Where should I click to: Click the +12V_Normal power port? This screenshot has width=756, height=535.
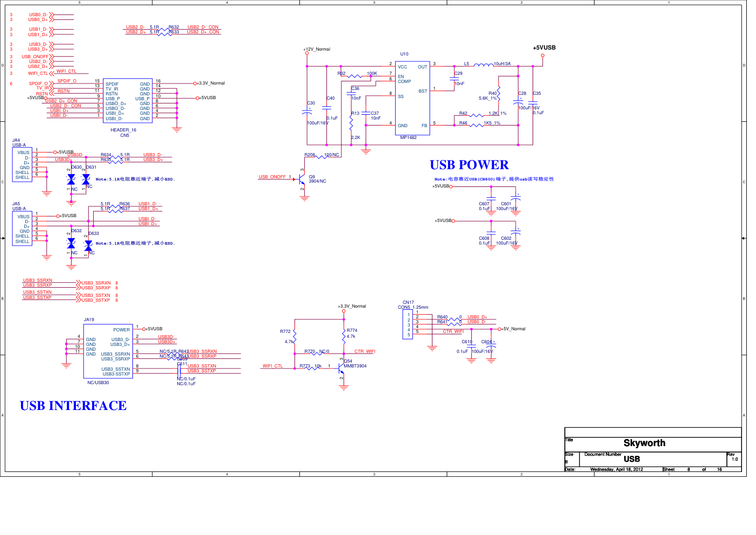tap(307, 53)
